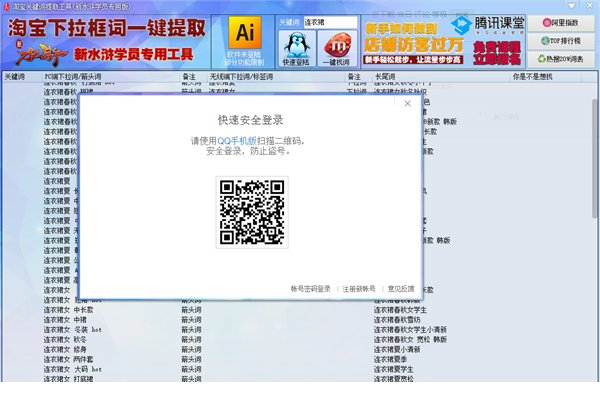Select row 连衣裙女 中裙
The image size is (600, 397).
(65, 320)
